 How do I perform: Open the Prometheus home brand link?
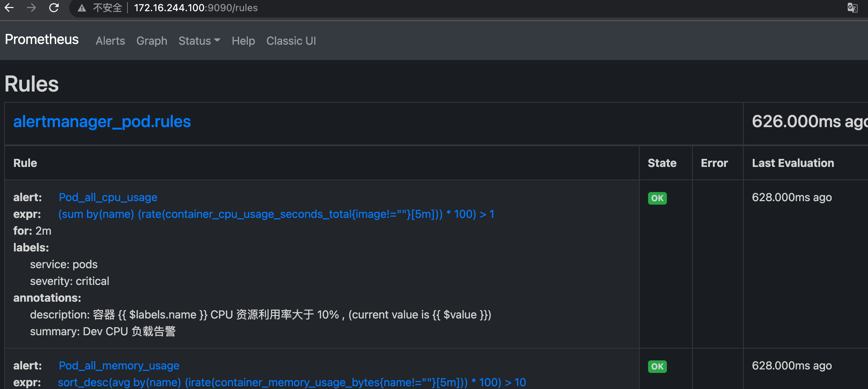pos(42,39)
